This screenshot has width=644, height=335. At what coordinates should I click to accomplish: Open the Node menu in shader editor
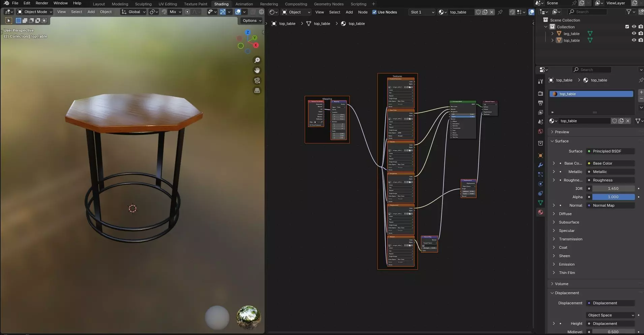tap(363, 12)
